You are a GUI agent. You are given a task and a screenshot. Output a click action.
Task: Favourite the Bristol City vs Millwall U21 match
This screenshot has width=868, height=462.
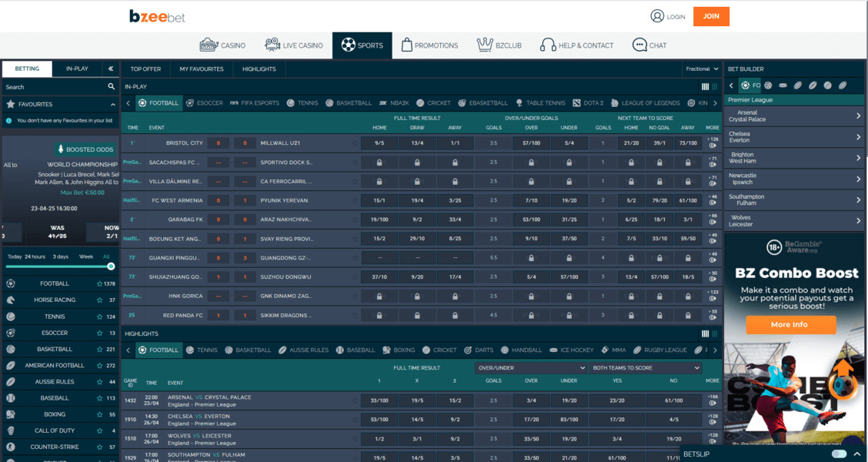coord(355,143)
